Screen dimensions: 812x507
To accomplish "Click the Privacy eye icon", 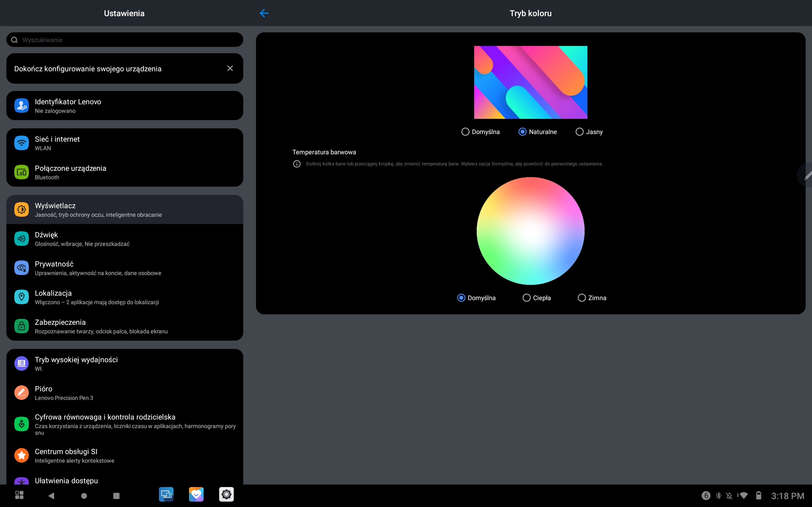I will pyautogui.click(x=22, y=268).
